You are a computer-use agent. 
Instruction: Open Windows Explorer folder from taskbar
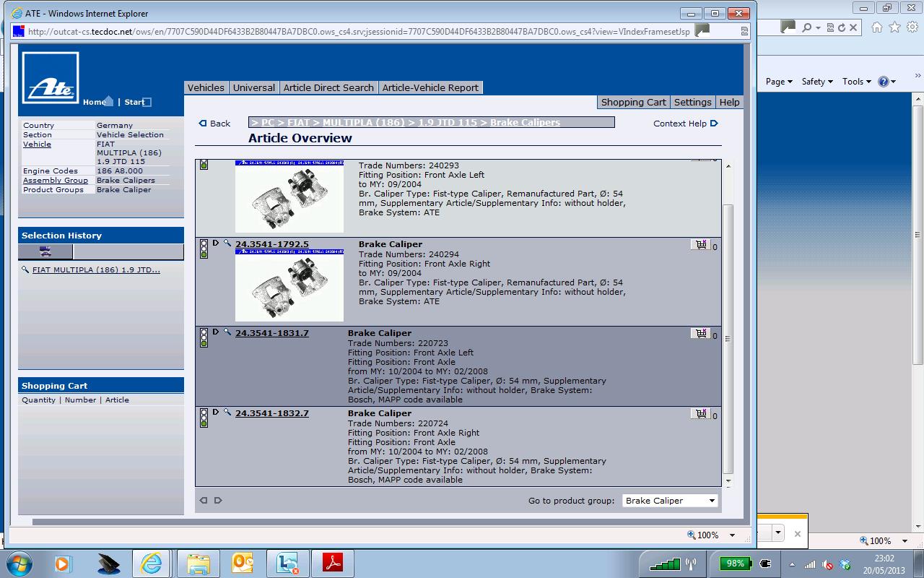(x=199, y=563)
